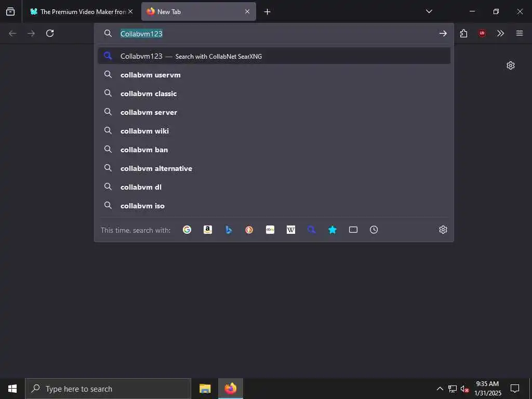Search this time with CollabNet SearXNG
Image resolution: width=532 pixels, height=399 pixels.
click(312, 230)
